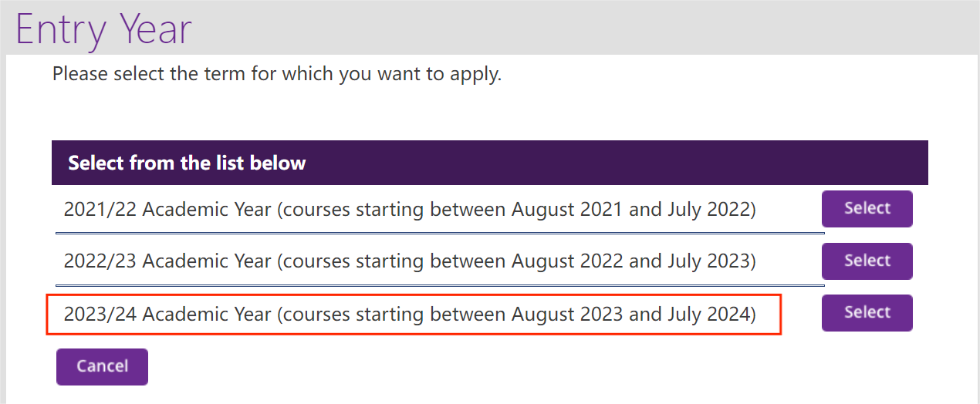Click the "August 2021 and July 2022" course description

point(631,209)
